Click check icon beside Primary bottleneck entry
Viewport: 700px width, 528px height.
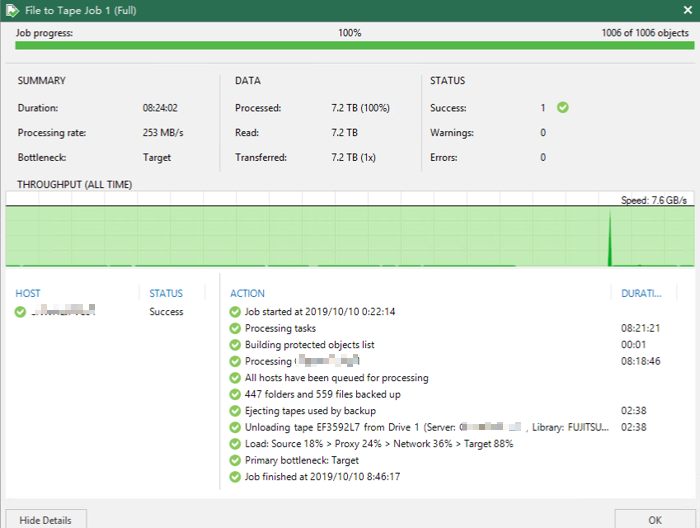pos(235,461)
